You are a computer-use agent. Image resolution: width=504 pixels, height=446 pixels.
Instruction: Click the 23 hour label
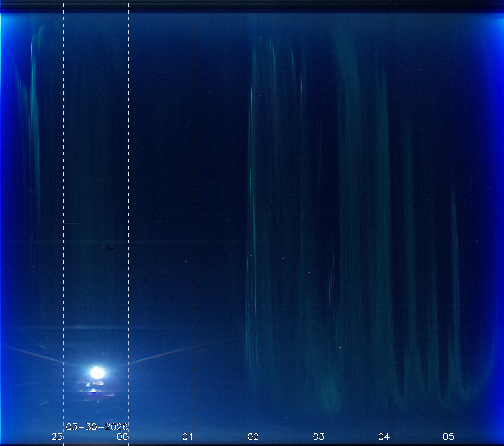click(57, 437)
